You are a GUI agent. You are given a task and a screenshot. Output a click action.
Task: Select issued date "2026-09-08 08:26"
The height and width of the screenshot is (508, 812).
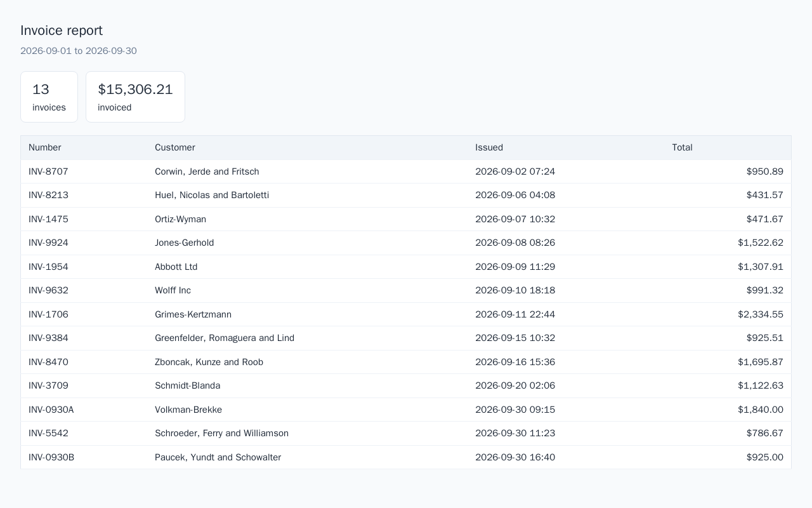click(x=515, y=243)
